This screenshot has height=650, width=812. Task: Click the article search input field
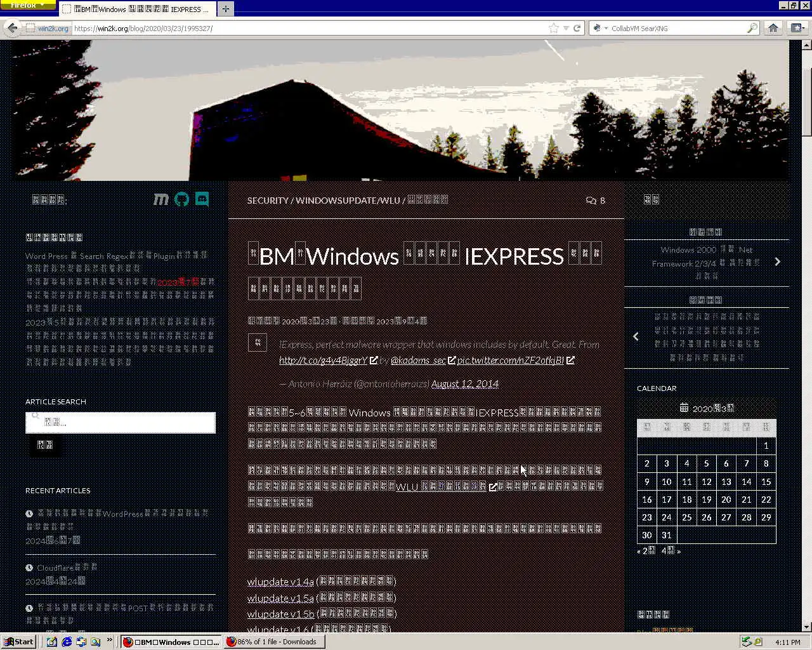[x=121, y=422]
